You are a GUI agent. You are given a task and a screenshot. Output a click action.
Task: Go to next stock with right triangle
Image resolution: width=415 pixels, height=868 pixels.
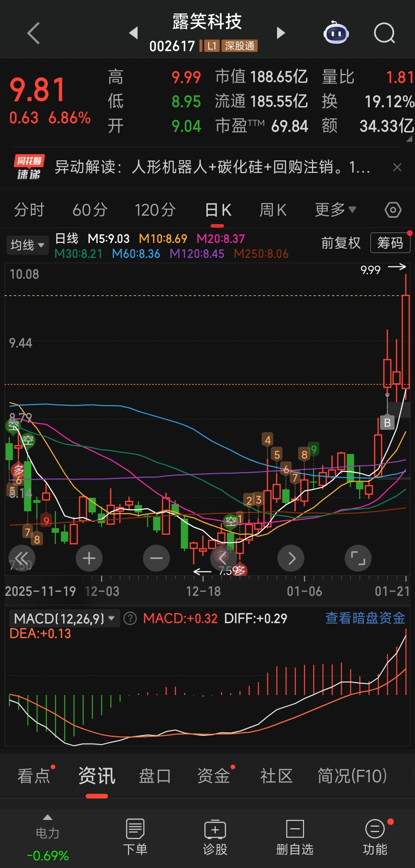pos(281,33)
